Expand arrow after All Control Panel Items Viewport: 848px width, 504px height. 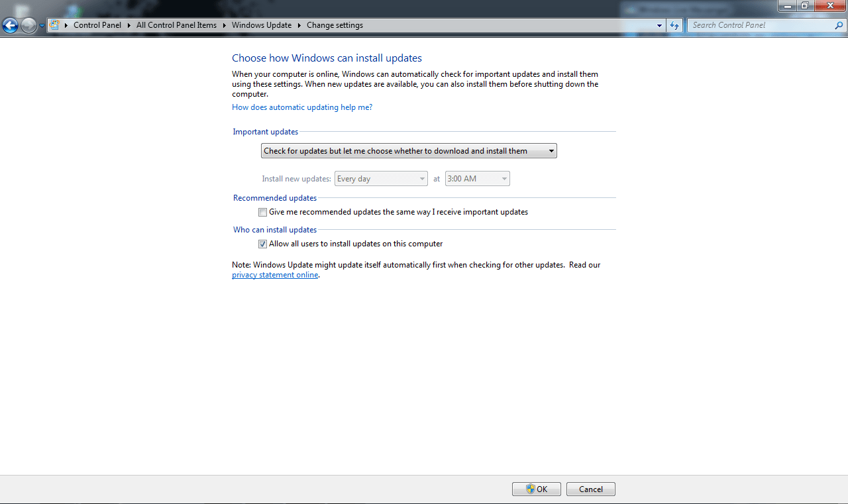(x=224, y=25)
